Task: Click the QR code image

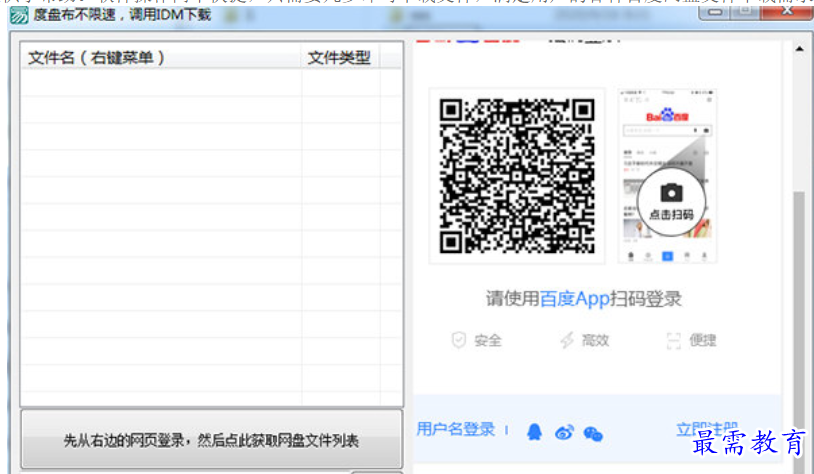Action: point(517,176)
